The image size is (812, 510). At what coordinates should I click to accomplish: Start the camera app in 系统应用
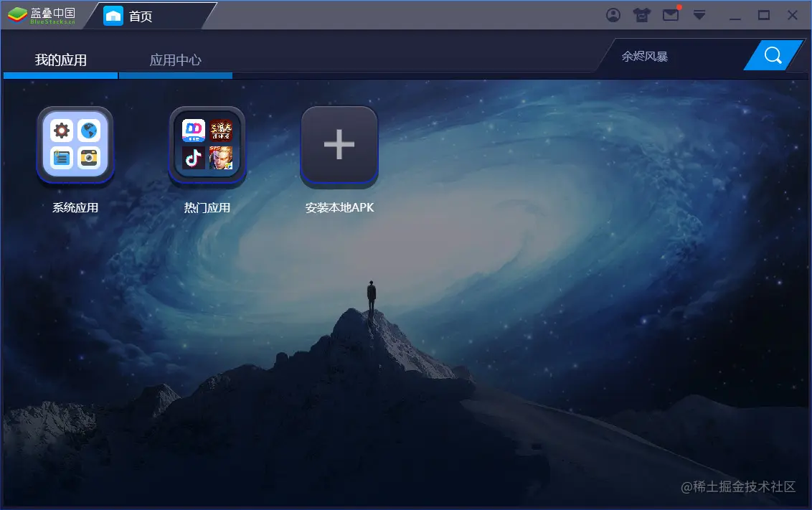[88, 157]
